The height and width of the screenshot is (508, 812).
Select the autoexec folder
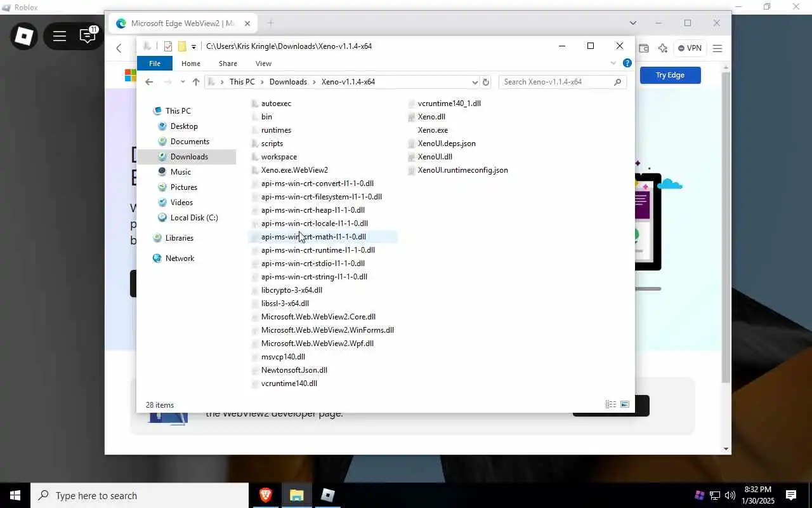pyautogui.click(x=276, y=104)
